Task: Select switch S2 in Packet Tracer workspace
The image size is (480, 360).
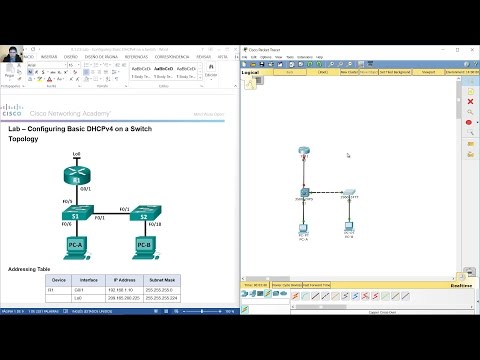Action: (x=349, y=192)
